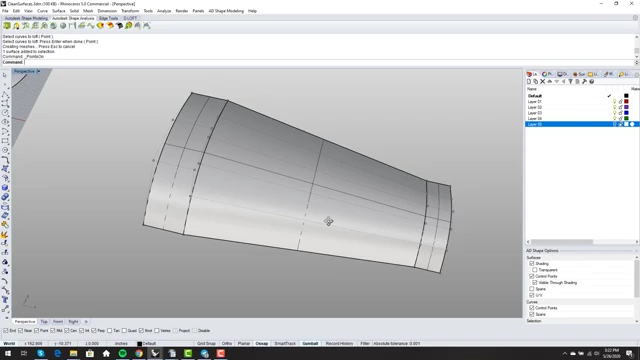Move layer up with up-arrow icon

[x=549, y=82]
